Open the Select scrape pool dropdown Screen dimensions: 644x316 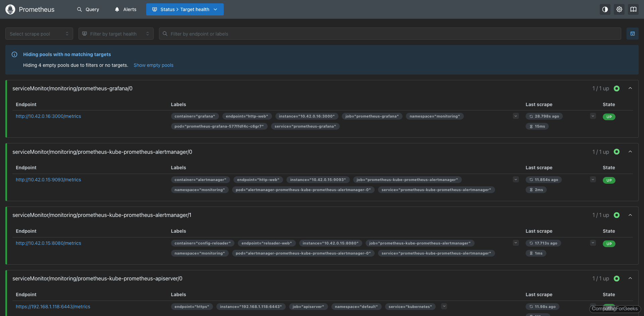click(39, 34)
